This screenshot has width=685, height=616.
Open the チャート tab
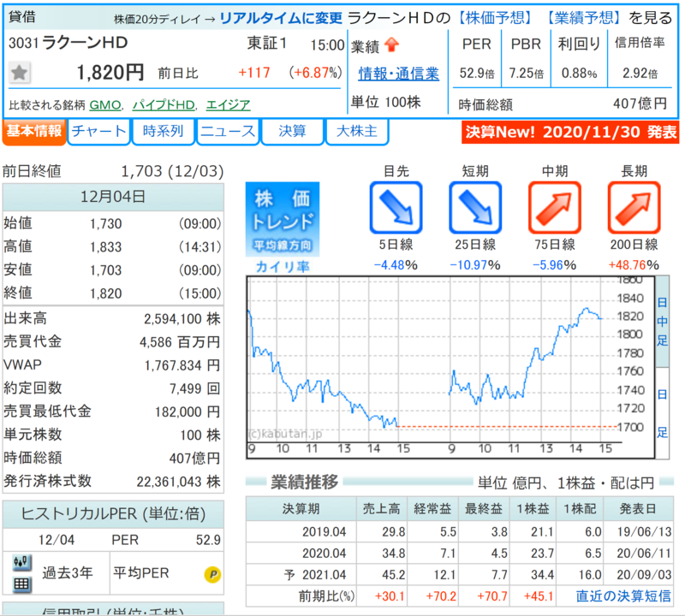98,132
